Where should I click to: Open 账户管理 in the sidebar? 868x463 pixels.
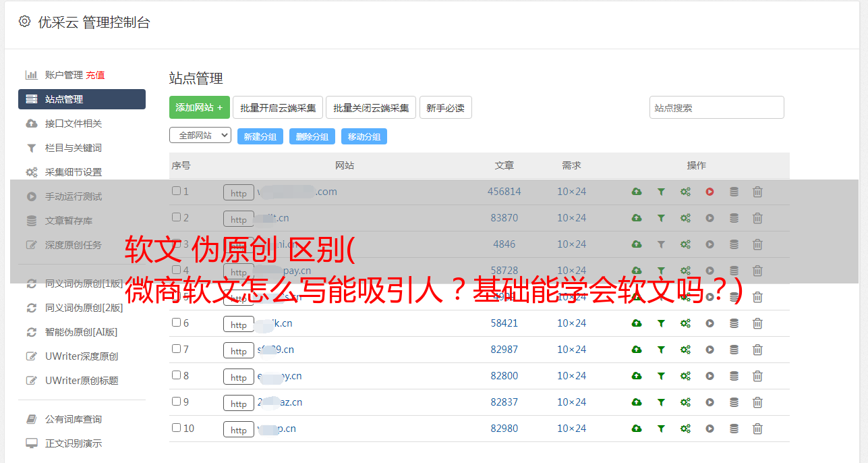tap(63, 75)
